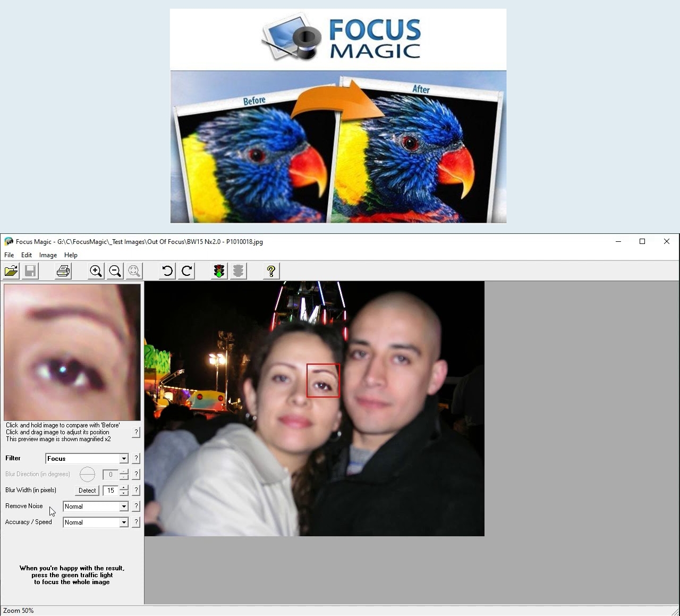Click the Zoom 50% status bar text
The width and height of the screenshot is (680, 616).
pos(19,611)
